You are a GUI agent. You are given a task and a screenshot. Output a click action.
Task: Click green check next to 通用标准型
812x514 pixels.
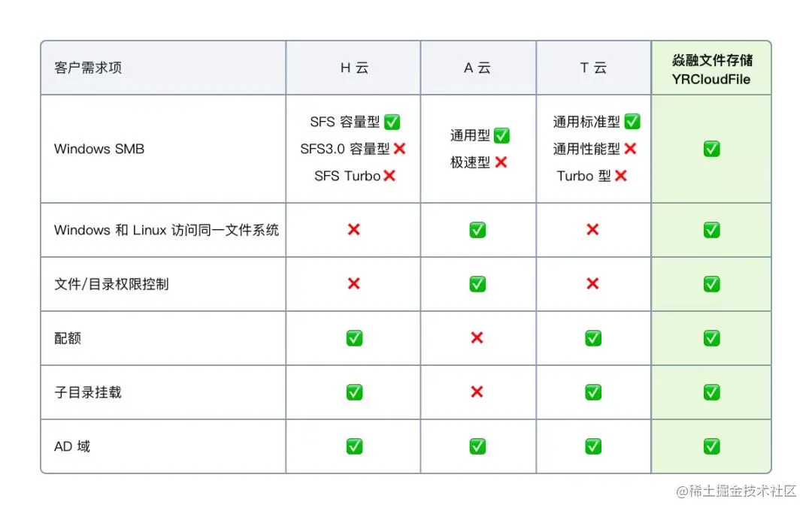632,122
